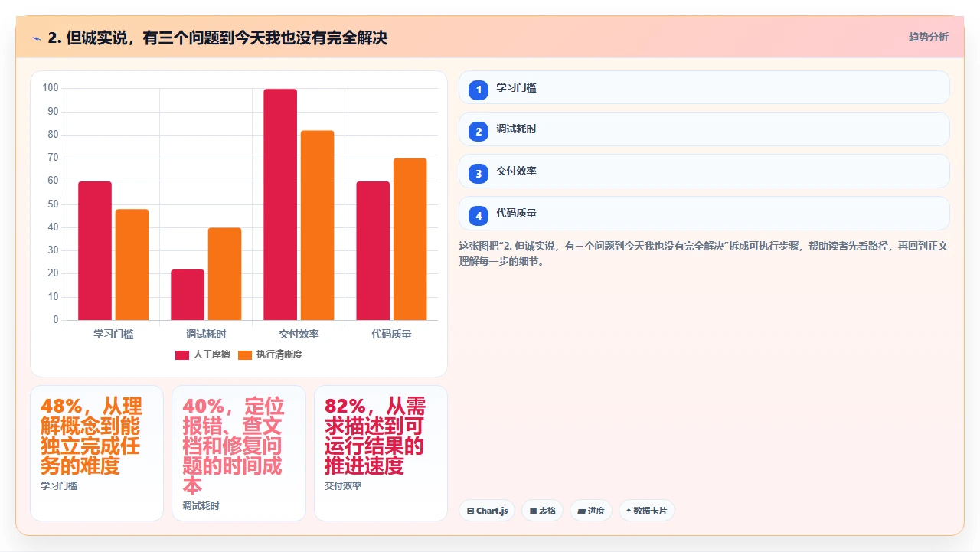Click the 交付效率 x-axis label

(x=299, y=334)
